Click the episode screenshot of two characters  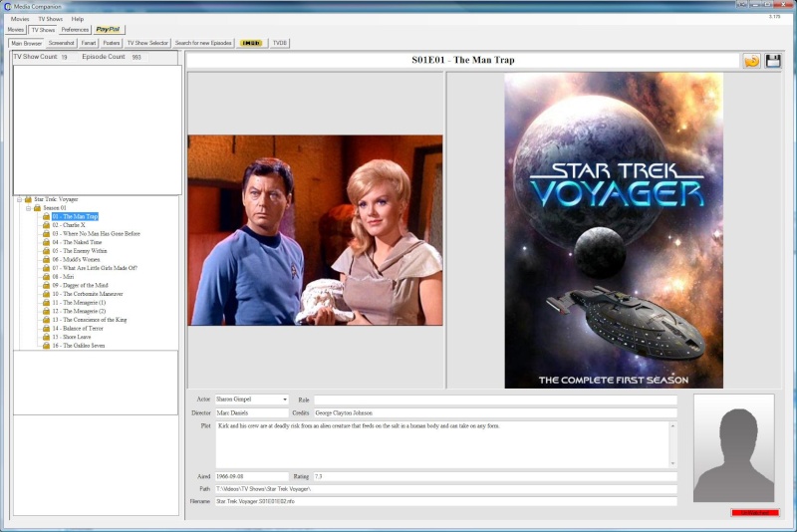(315, 230)
